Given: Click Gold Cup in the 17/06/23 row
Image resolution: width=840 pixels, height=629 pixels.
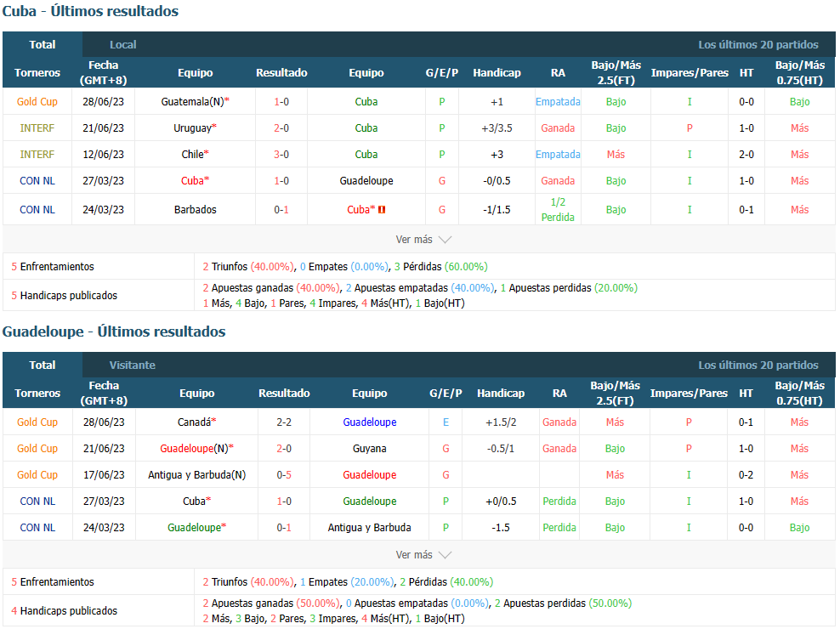Looking at the screenshot, I should [x=37, y=474].
